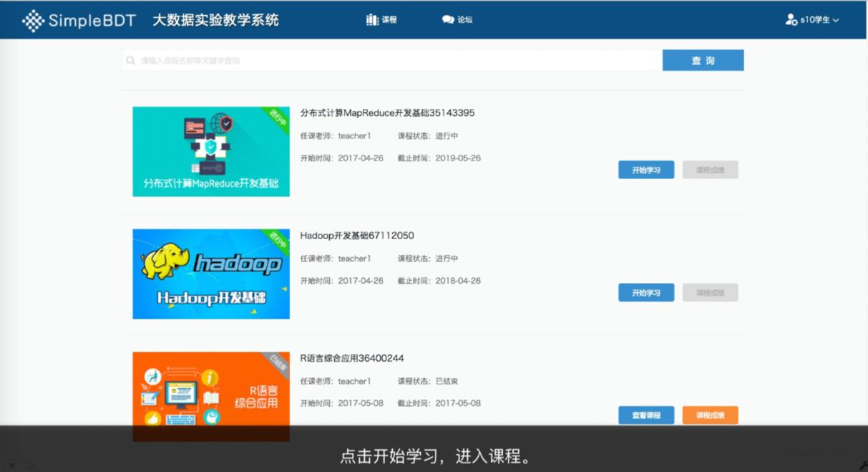Click 开始学习 on the Hadoop course
This screenshot has height=472, width=868.
pos(645,292)
